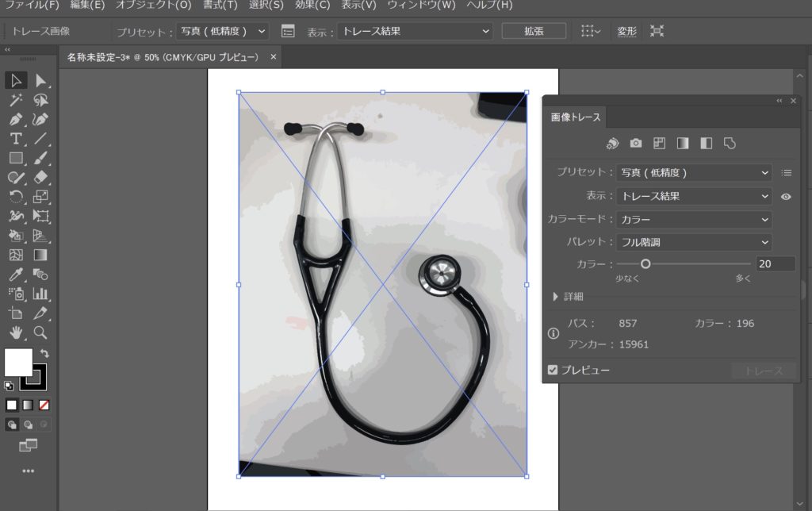Select the Symbol Sprayer tool
The width and height of the screenshot is (812, 511).
click(x=16, y=294)
